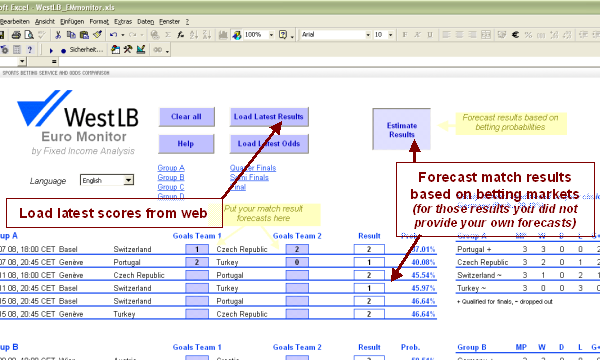Open the Visual Basic Editor icon
This screenshot has height=360, width=600.
(116, 50)
